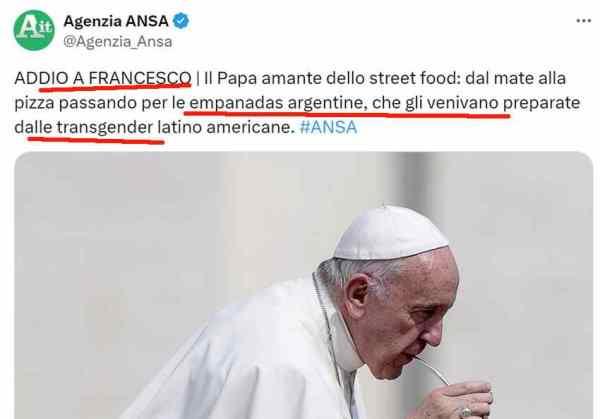
Task: Click the word pizza in the tweet
Action: coord(34,103)
